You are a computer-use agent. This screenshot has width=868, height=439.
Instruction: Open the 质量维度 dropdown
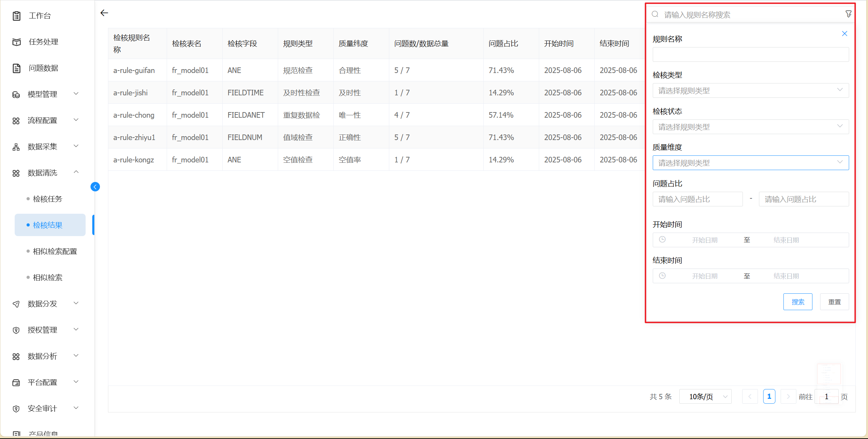[750, 163]
